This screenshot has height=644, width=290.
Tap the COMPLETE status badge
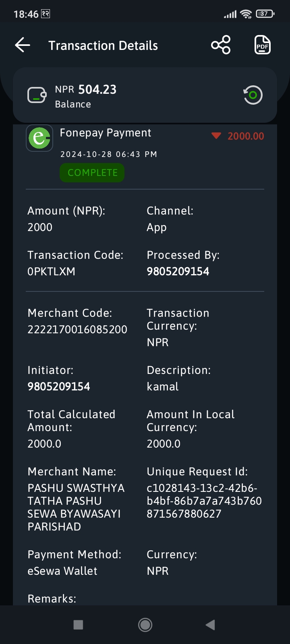coord(92,173)
